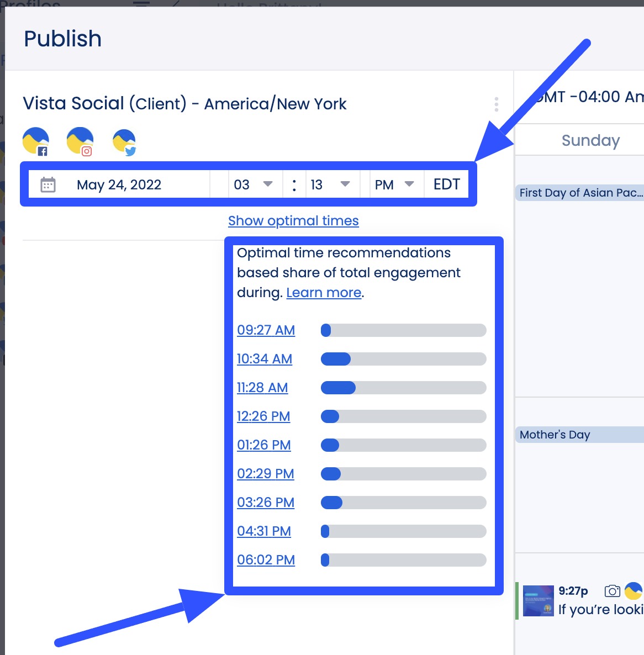This screenshot has height=655, width=644.
Task: Select the Facebook profile icon
Action: [x=34, y=141]
